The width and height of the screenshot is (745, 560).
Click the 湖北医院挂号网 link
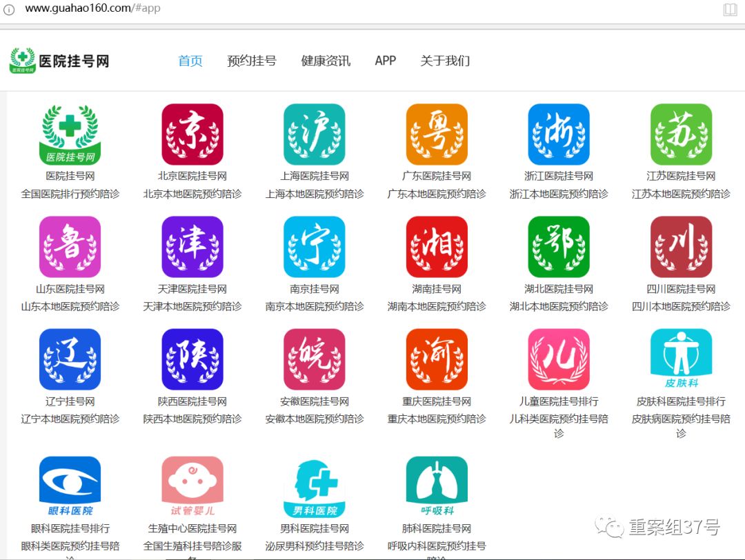click(x=559, y=289)
